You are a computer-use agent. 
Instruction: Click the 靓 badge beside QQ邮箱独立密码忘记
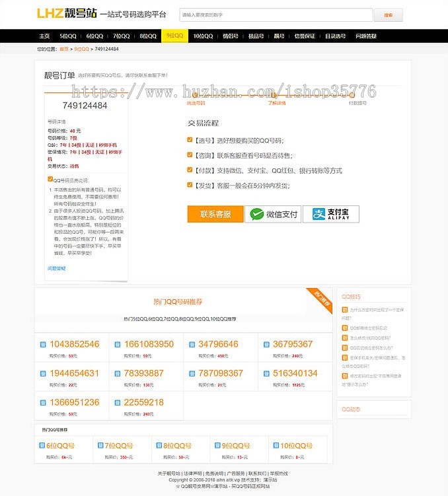point(345,328)
